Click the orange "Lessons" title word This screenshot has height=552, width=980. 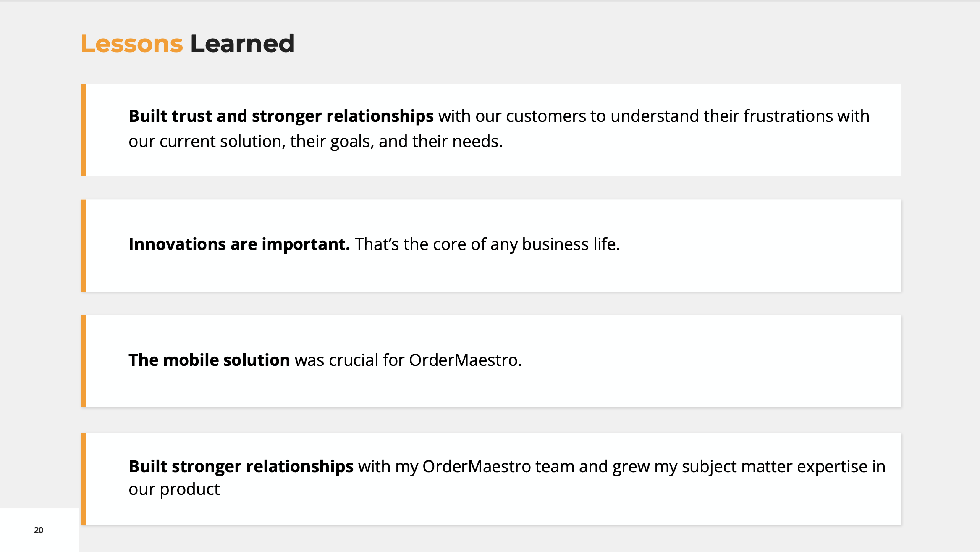[131, 44]
